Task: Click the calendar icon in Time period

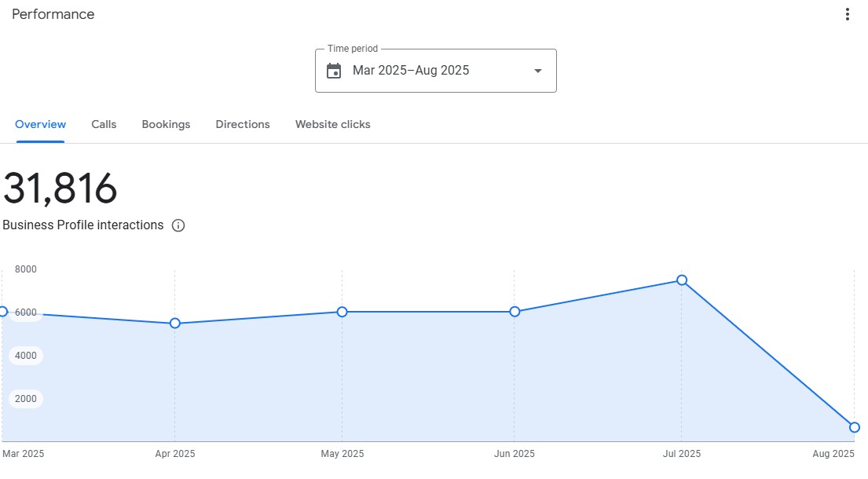Action: (334, 71)
